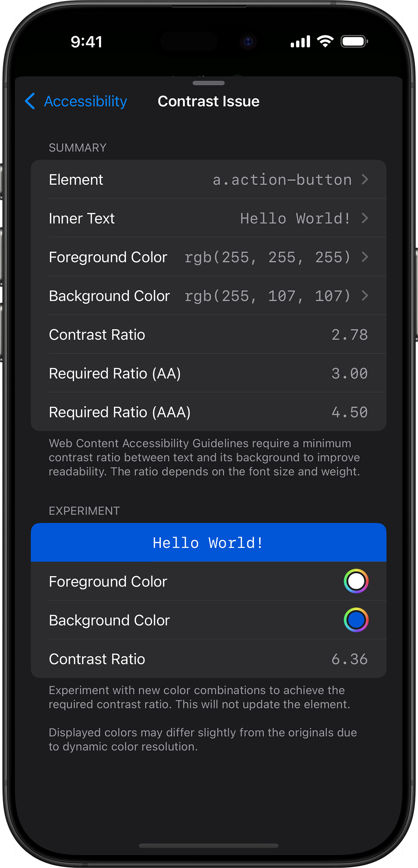Select the Contrast Ratio 2.78 row
The image size is (418, 868).
pyautogui.click(x=209, y=335)
